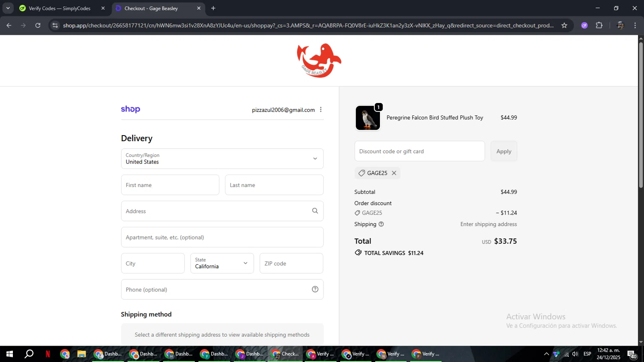Switch the ESP input language indicator

point(587,354)
